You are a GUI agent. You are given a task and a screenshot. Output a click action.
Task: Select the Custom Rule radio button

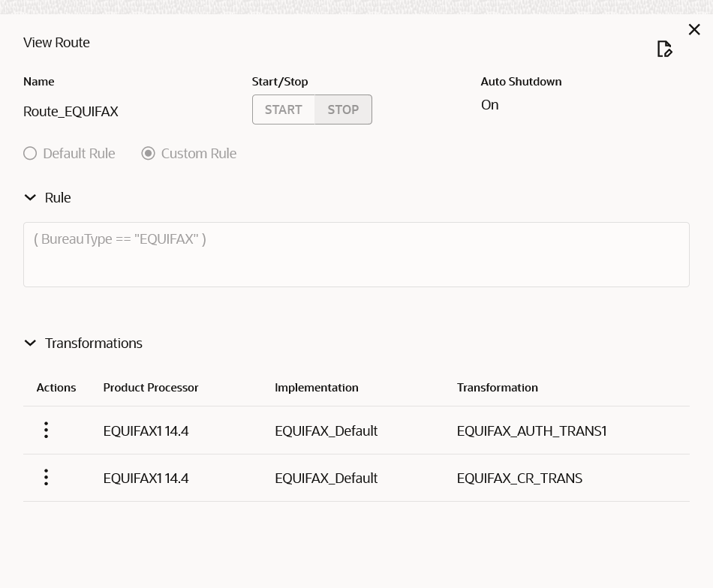click(x=149, y=154)
